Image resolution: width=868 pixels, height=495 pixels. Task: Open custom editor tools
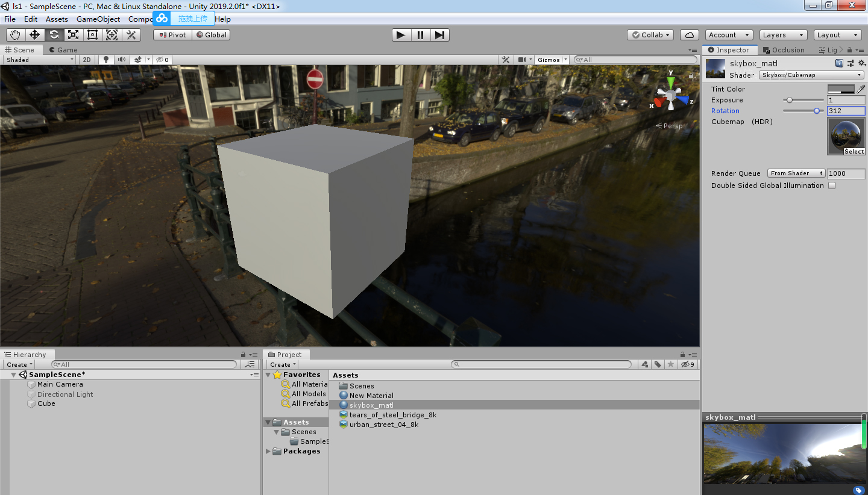point(131,35)
